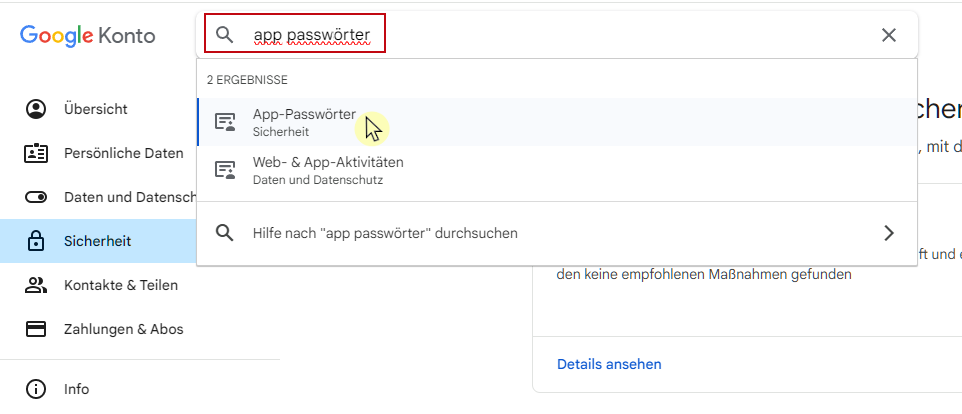Open the Details ansehen link
This screenshot has width=962, height=414.
[x=609, y=364]
